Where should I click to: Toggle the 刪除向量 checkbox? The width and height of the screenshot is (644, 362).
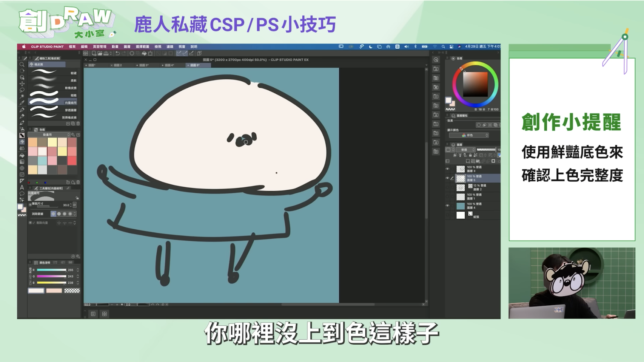coord(34,223)
